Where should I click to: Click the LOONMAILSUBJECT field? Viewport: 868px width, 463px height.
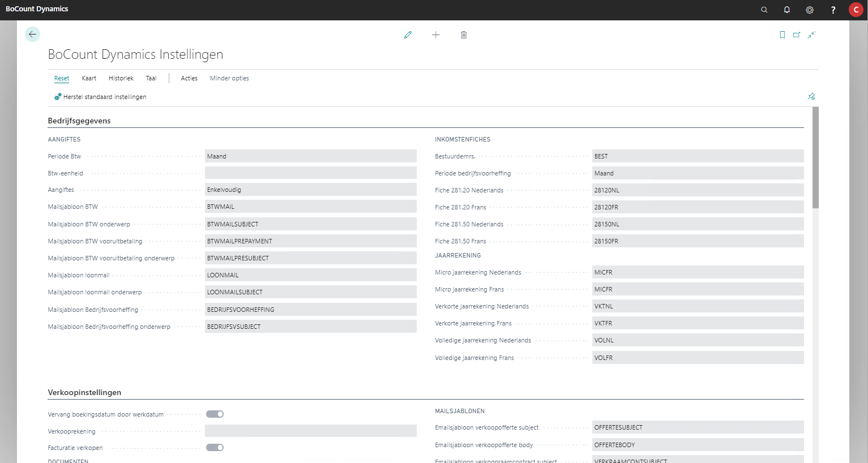tap(311, 292)
